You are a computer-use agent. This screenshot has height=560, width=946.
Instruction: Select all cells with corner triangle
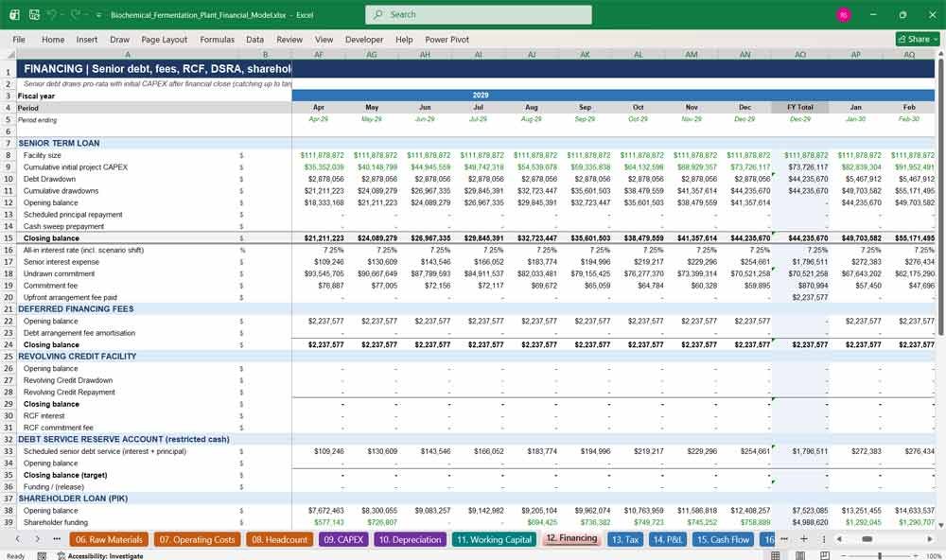point(9,54)
